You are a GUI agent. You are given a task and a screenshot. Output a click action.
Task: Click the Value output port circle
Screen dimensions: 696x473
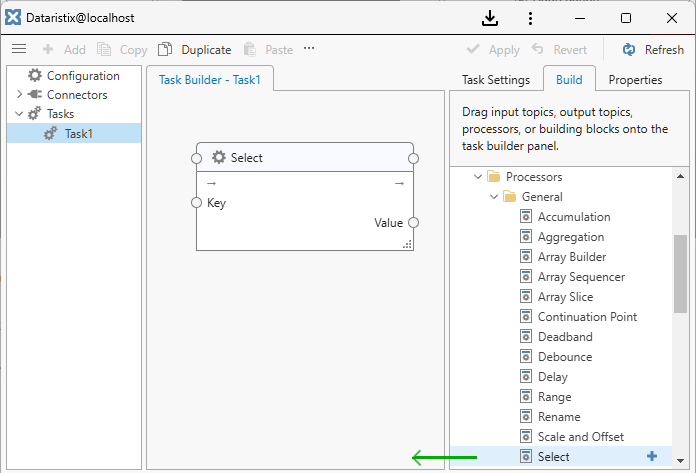(x=413, y=223)
